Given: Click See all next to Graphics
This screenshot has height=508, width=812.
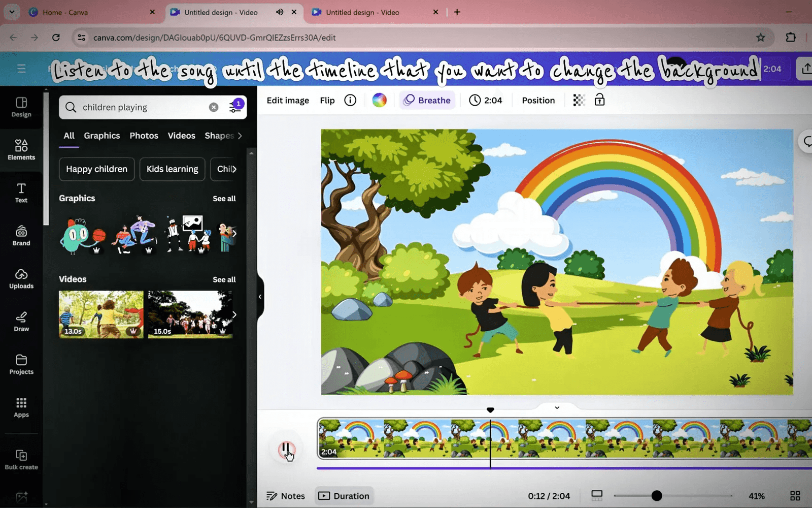Looking at the screenshot, I should (x=224, y=199).
